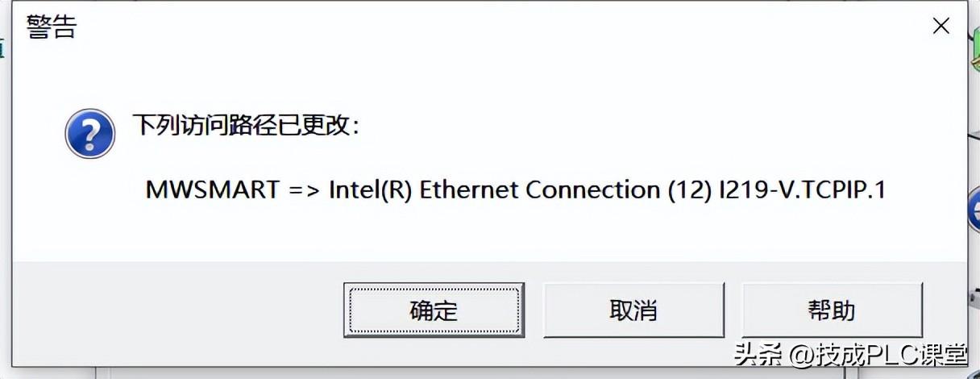Click the blue question mark icon

coord(89,133)
